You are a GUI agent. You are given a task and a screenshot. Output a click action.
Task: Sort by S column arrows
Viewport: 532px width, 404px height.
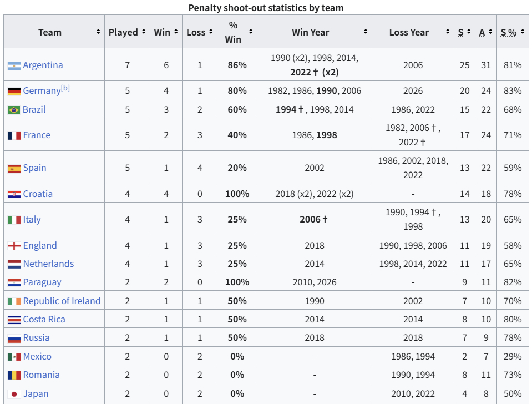pos(469,32)
